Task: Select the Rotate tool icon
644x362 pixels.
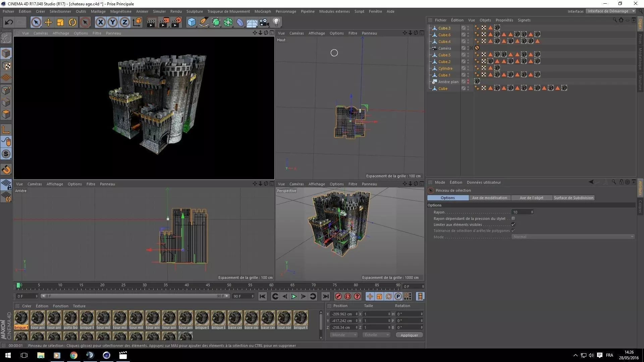Action: (72, 22)
